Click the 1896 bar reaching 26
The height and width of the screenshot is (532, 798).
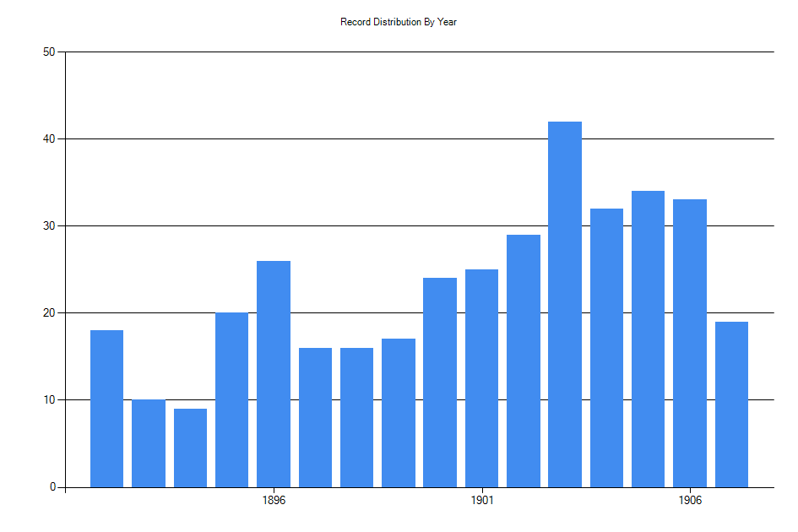[x=274, y=374]
